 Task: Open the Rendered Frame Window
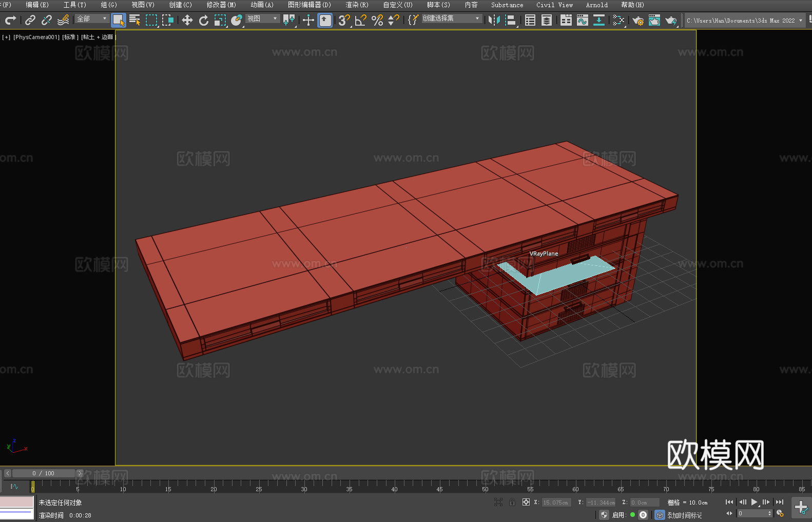(x=654, y=20)
